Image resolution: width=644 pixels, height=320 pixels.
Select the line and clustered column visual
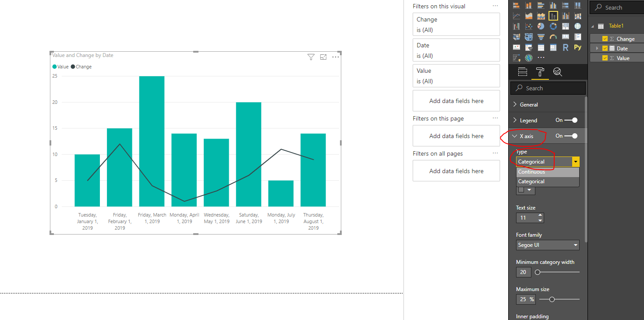click(565, 16)
